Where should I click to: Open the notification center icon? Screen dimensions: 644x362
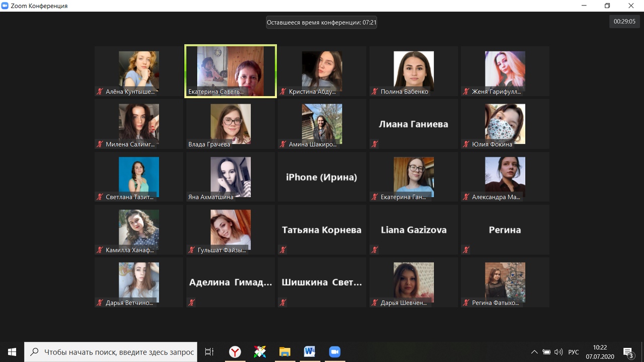tap(628, 352)
